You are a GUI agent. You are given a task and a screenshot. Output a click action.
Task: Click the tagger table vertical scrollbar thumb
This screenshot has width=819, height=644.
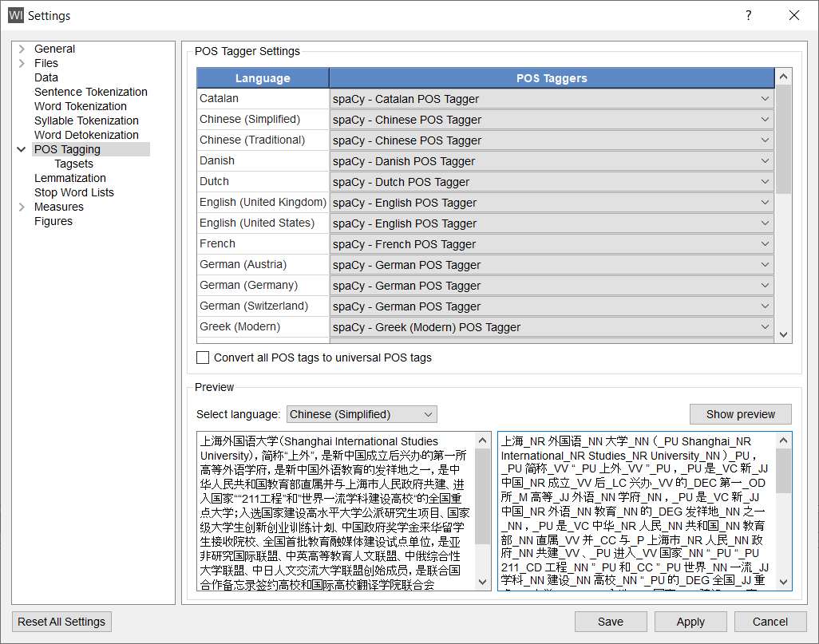(x=783, y=139)
